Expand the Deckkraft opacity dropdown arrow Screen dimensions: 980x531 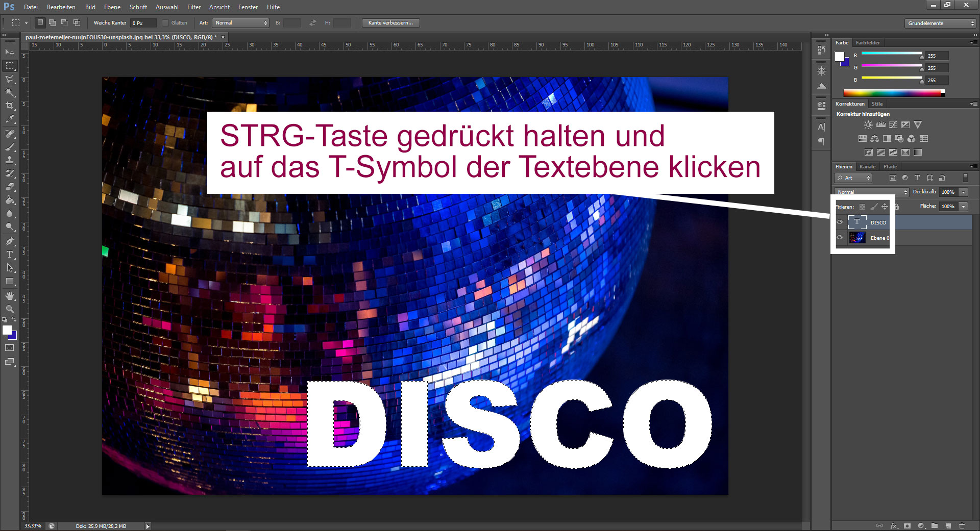[x=963, y=192]
